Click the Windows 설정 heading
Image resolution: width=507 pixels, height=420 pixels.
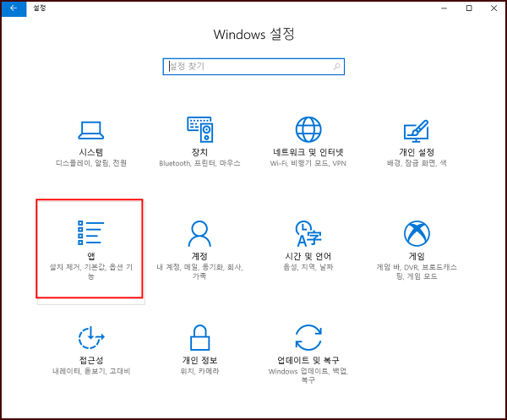253,34
